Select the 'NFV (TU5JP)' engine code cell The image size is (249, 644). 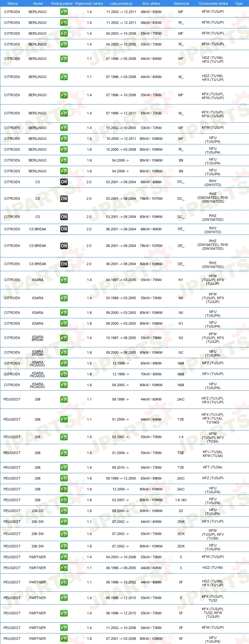(213, 374)
